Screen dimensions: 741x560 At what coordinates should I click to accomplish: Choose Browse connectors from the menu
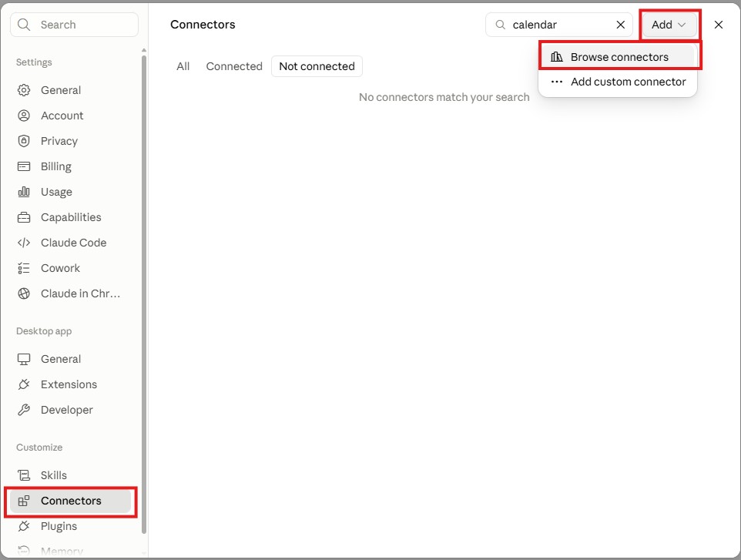click(618, 57)
